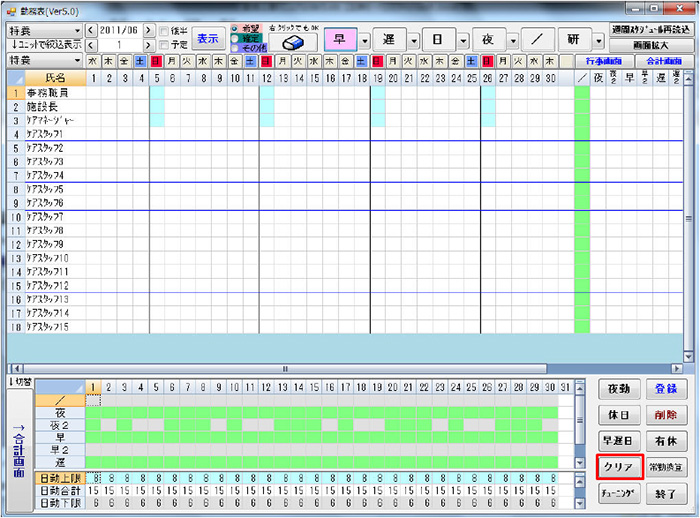This screenshot has height=518, width=700.
Task: Select the 研 training shift button
Action: [x=574, y=40]
